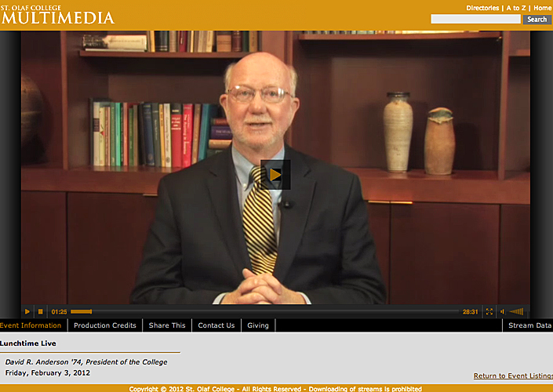Focus the search text field
Viewport: 553px width, 392px height.
(x=475, y=20)
